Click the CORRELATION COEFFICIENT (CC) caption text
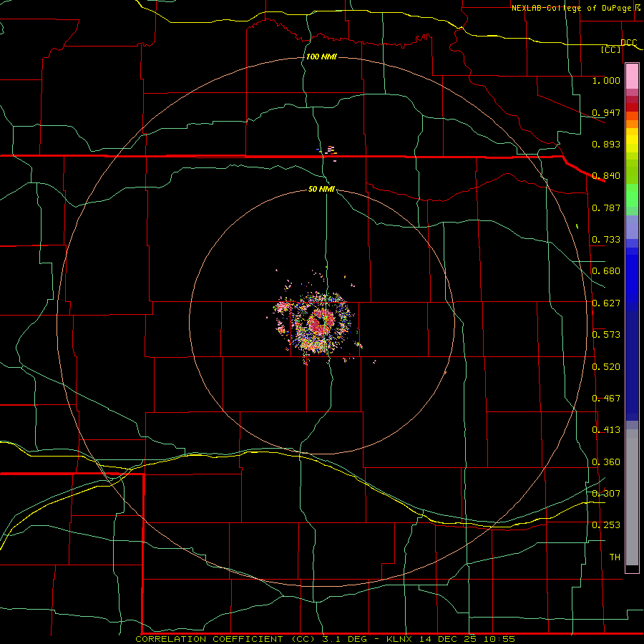 pos(226,639)
